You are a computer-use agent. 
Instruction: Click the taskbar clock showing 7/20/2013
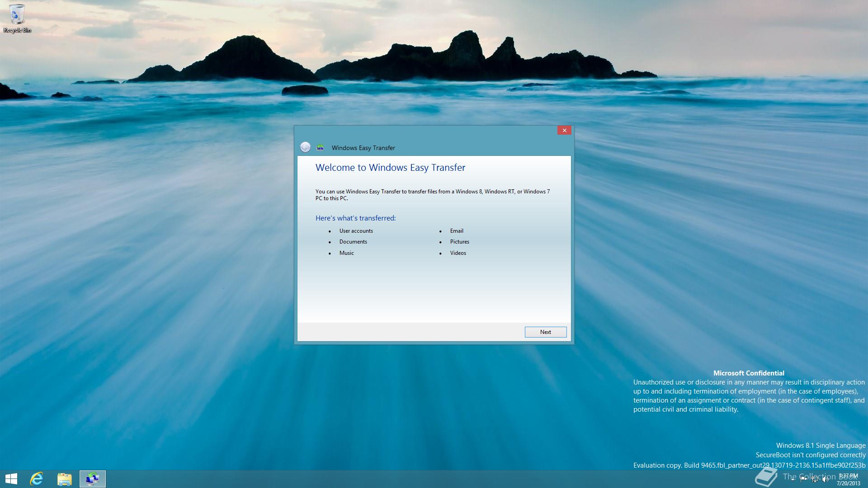tap(848, 479)
